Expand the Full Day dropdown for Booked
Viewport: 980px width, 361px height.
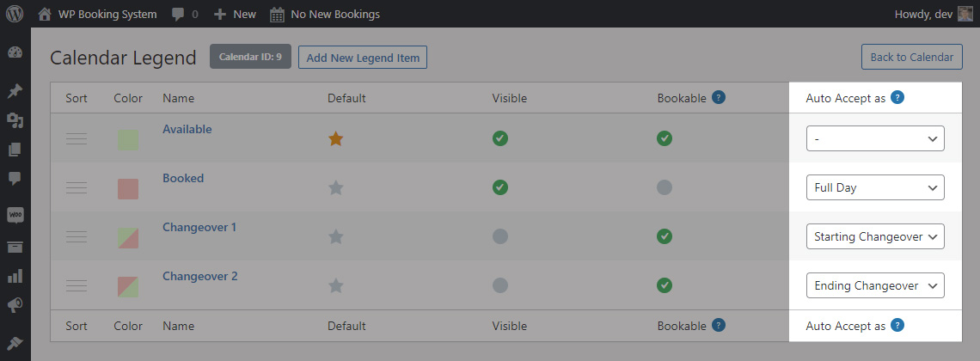click(875, 187)
